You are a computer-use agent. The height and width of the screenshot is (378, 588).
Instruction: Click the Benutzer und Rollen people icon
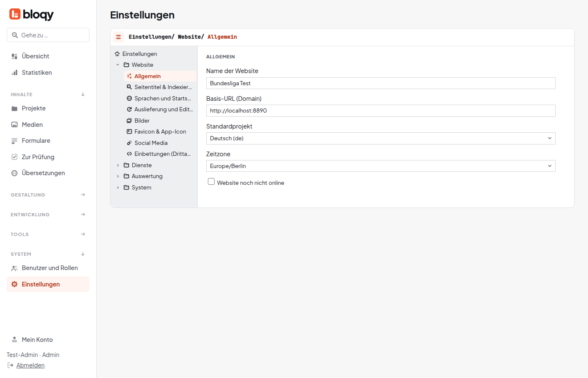pyautogui.click(x=14, y=268)
